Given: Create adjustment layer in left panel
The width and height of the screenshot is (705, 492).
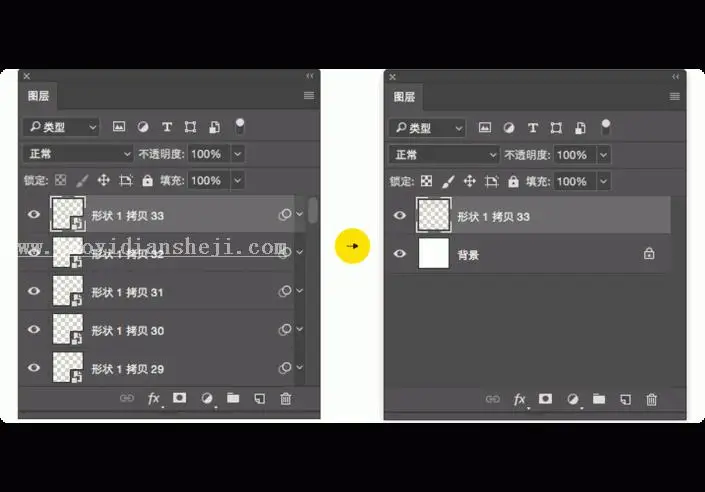Looking at the screenshot, I should point(207,398).
